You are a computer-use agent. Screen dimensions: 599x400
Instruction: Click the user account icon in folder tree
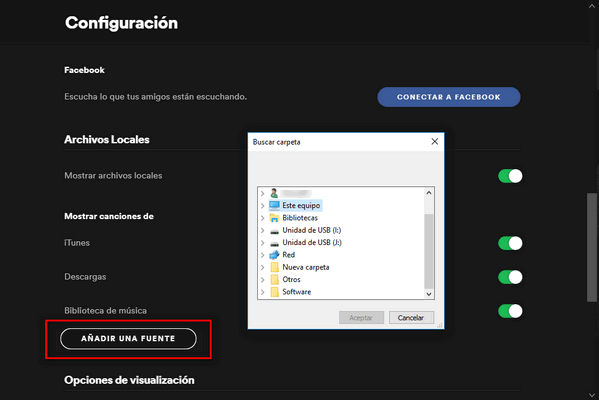(x=274, y=193)
